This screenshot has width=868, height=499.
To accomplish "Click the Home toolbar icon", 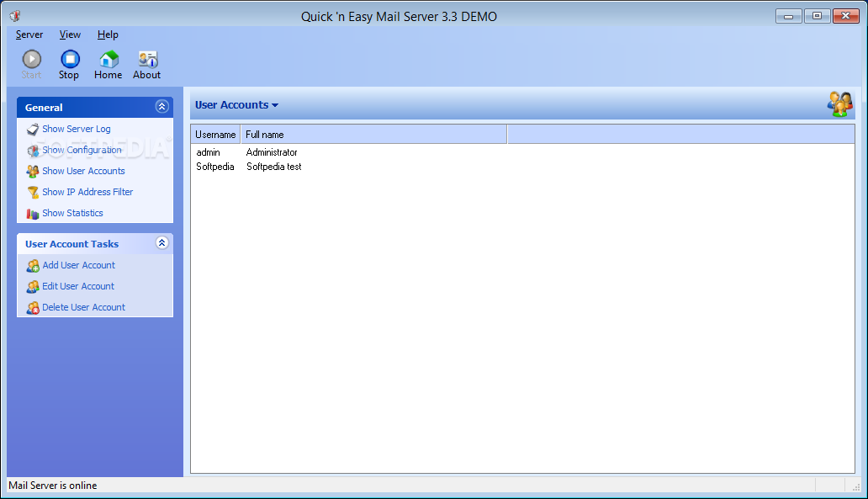I will coord(108,59).
